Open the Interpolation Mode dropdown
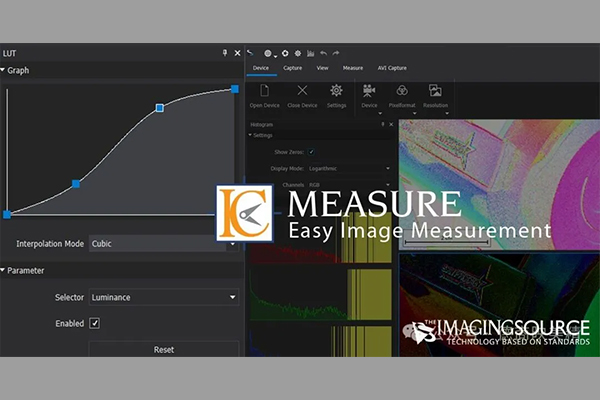 pyautogui.click(x=164, y=243)
